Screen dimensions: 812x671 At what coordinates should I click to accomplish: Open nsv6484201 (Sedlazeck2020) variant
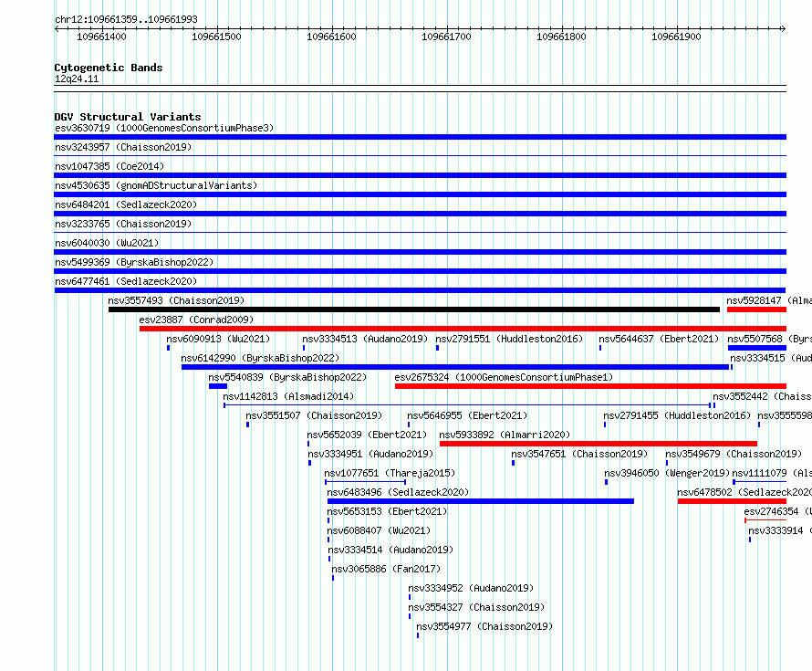tap(126, 204)
